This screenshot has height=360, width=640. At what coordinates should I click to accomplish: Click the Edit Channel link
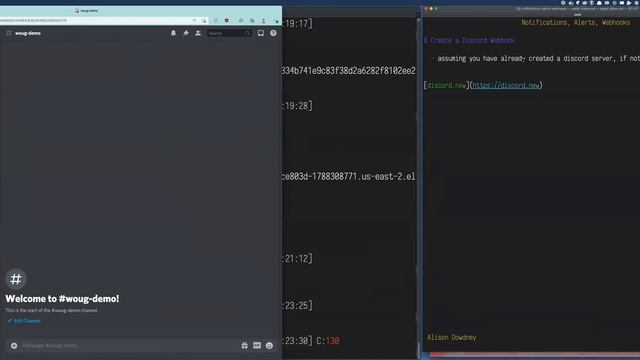24,321
